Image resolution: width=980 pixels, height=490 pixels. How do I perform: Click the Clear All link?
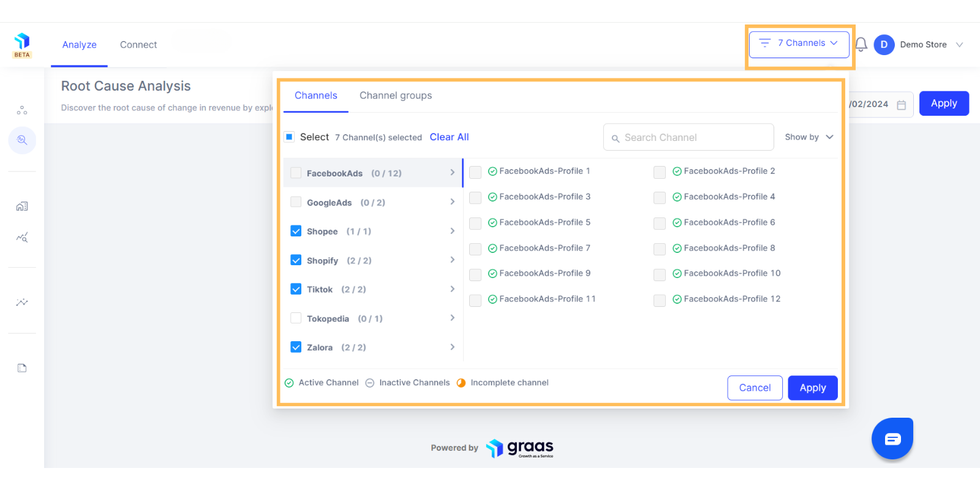[449, 137]
